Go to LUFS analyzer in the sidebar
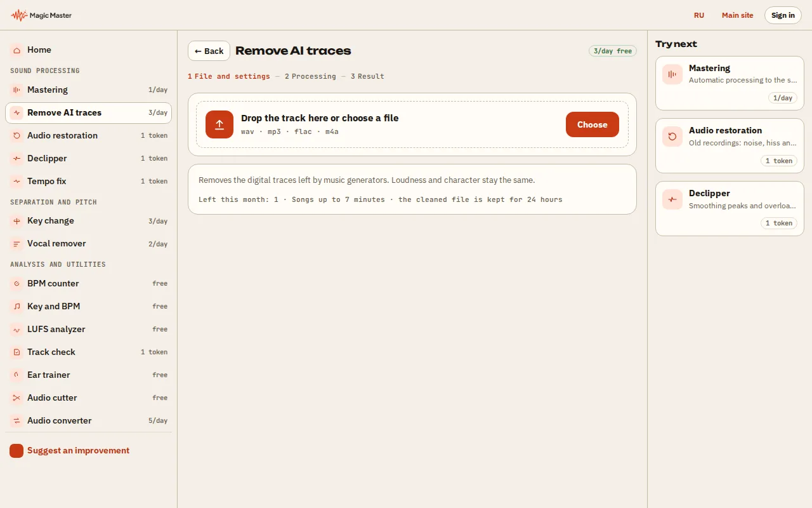Screen dimensions: 812x508 pyautogui.click(x=88, y=329)
